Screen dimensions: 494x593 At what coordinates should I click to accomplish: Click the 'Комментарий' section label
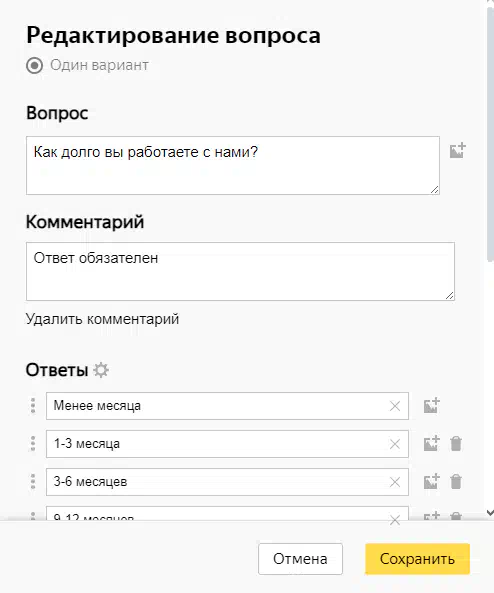point(85,222)
